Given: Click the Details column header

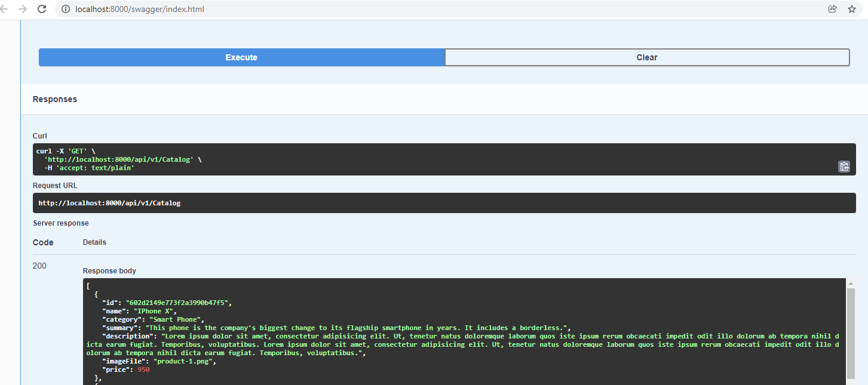Looking at the screenshot, I should [x=94, y=242].
